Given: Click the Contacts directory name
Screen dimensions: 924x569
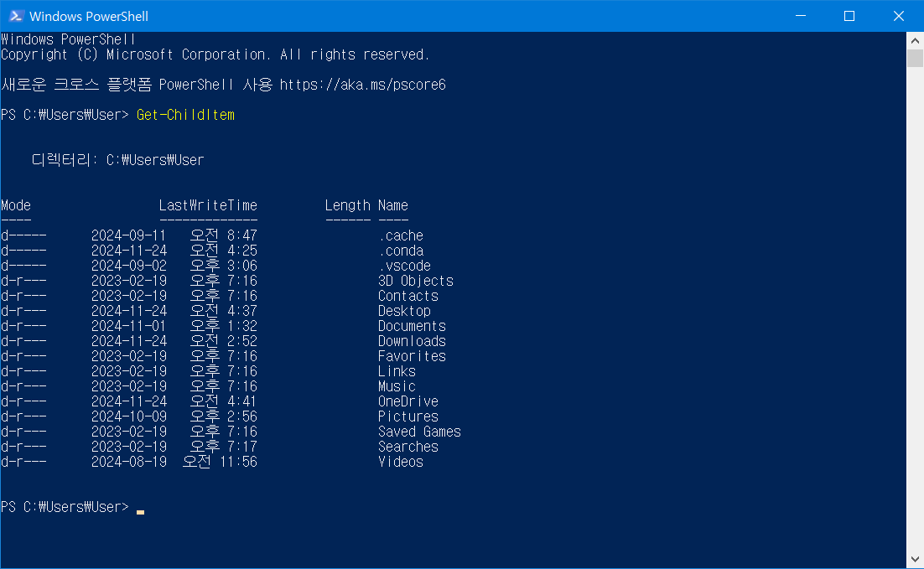Looking at the screenshot, I should click(408, 297).
